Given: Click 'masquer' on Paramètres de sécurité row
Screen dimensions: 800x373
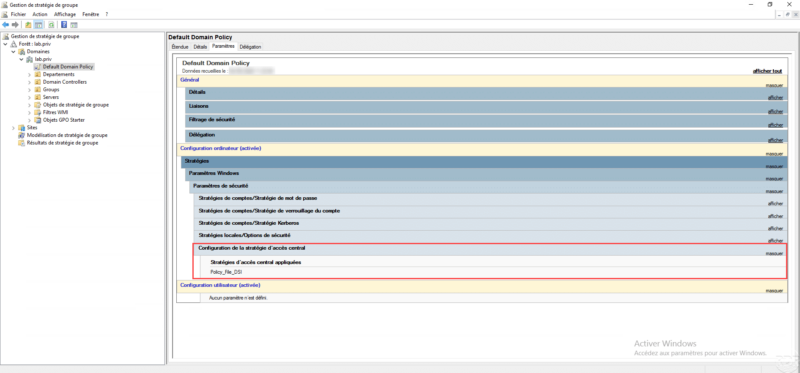Looking at the screenshot, I should [774, 191].
